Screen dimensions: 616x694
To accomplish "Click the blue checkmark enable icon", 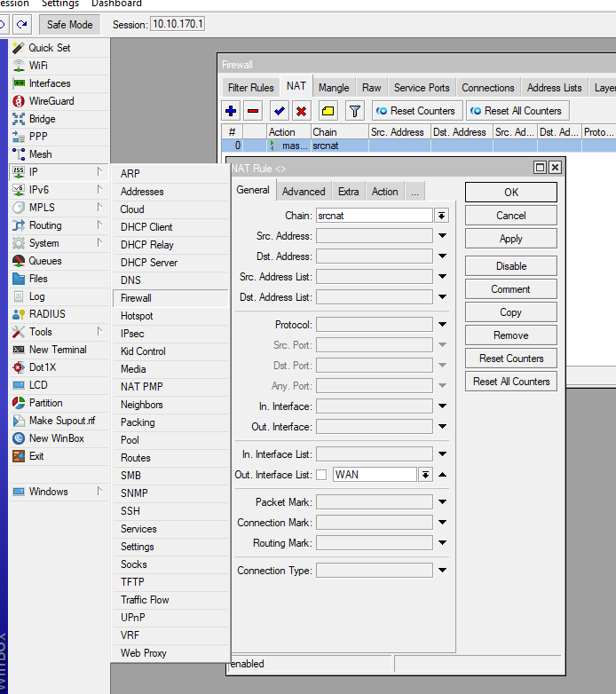I will click(280, 111).
